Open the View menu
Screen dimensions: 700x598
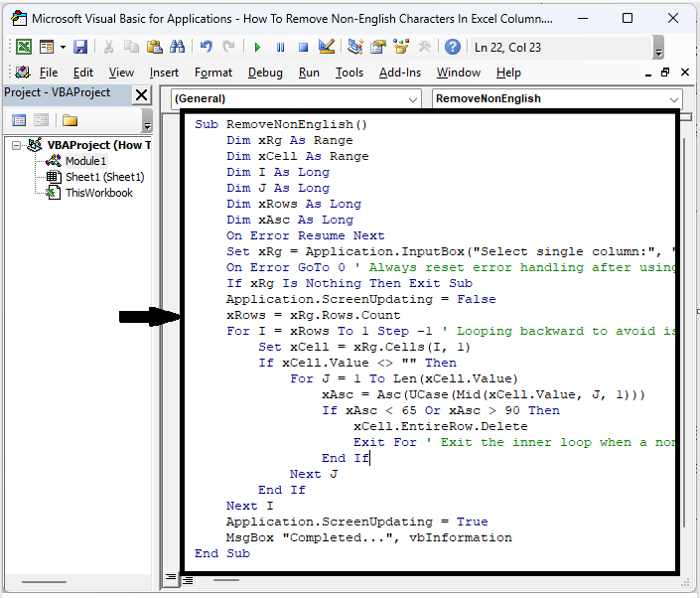point(121,73)
